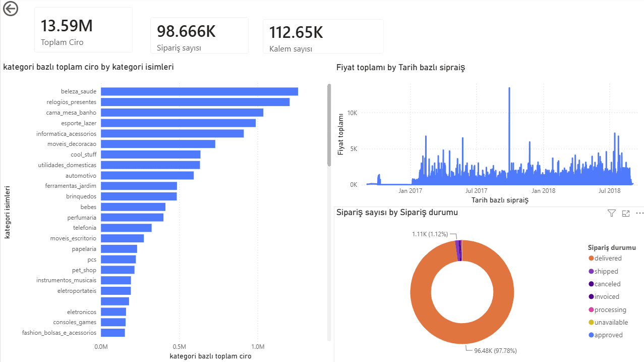Click the Toplam Ciro card
644x362 pixels.
(x=83, y=30)
